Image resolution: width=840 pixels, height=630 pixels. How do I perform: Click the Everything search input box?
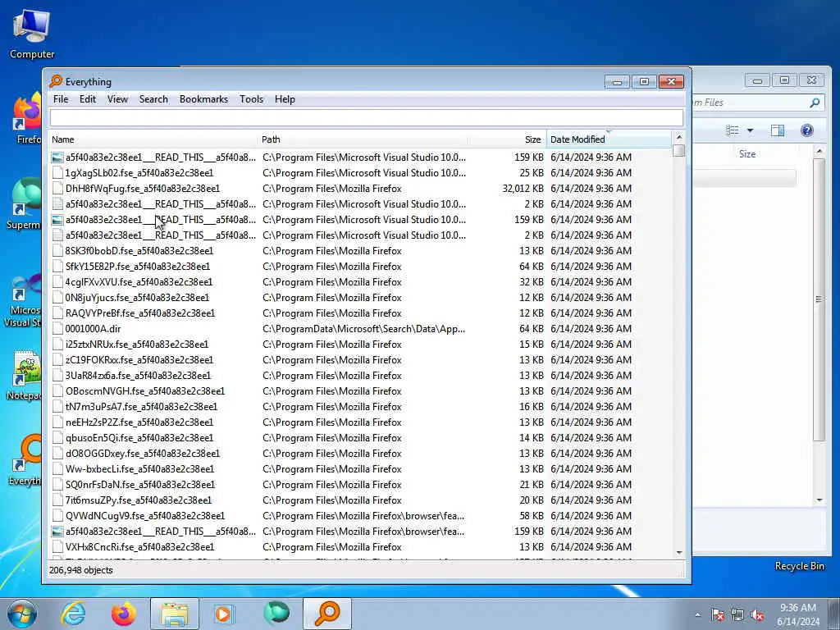[367, 118]
